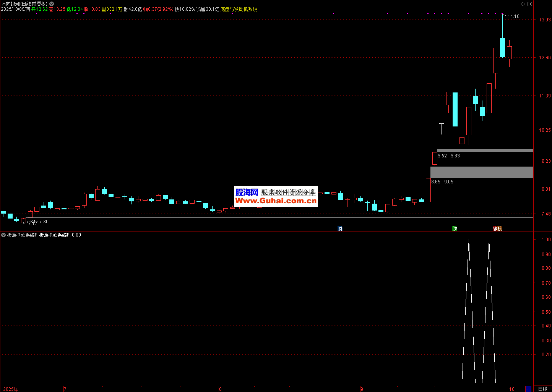The height and width of the screenshot is (392, 552).
Task: Click the Www.Guhai.com.cn watermark link
Action: point(276,201)
